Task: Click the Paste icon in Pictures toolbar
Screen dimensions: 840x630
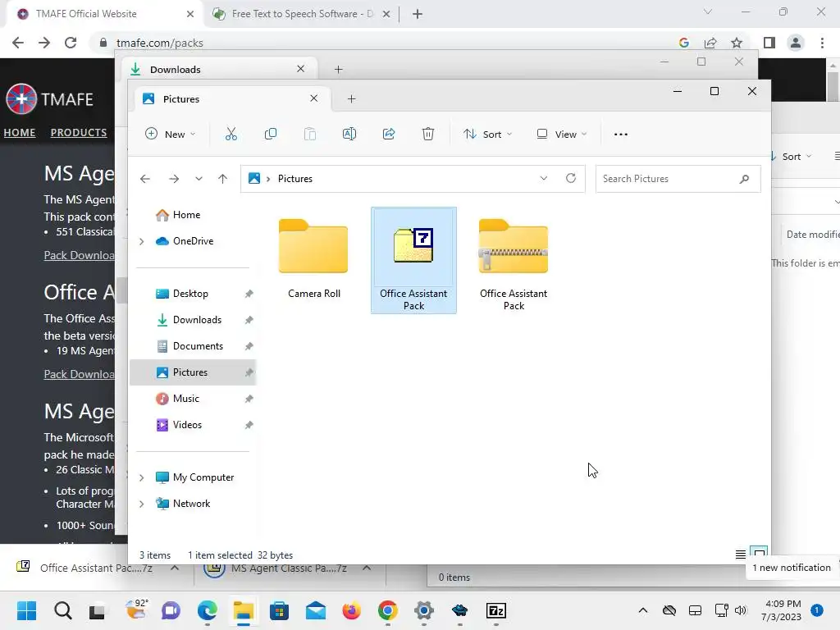Action: (309, 134)
